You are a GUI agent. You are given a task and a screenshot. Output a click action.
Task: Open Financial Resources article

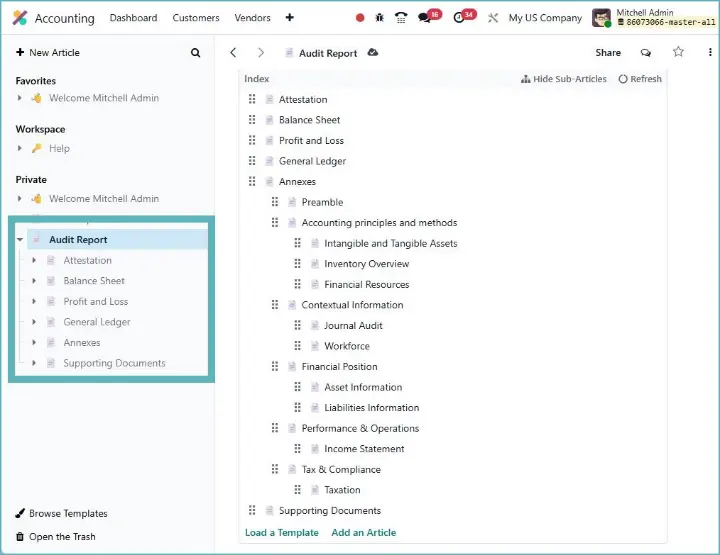pos(366,284)
